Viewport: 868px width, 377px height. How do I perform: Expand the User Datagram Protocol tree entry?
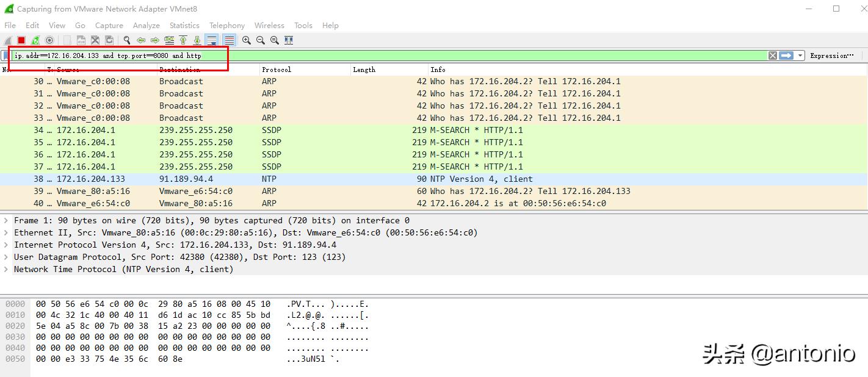(6, 257)
